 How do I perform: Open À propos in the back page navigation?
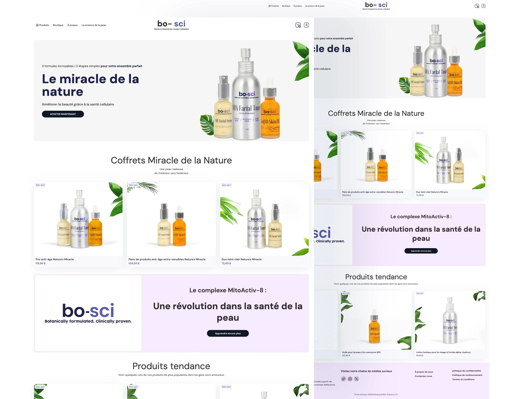click(298, 6)
